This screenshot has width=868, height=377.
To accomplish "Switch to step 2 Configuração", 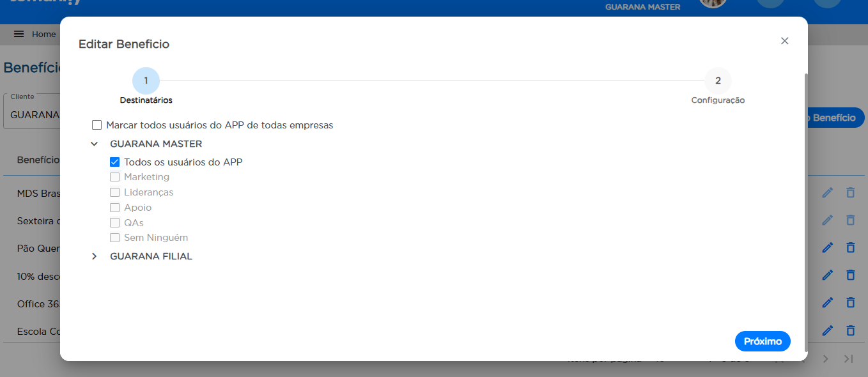I will [x=718, y=81].
